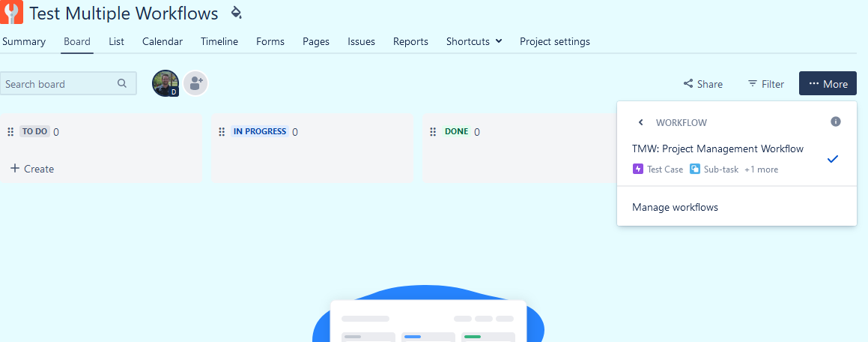
Task: Click the Sub-task issue type icon
Action: tap(695, 169)
